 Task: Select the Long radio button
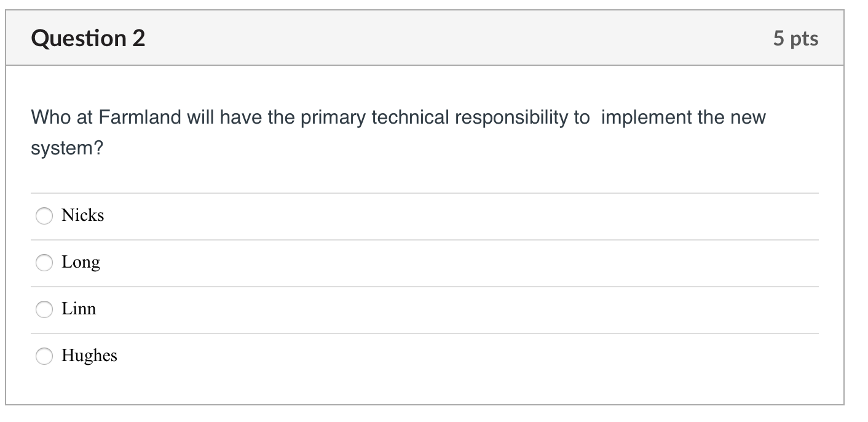click(44, 263)
